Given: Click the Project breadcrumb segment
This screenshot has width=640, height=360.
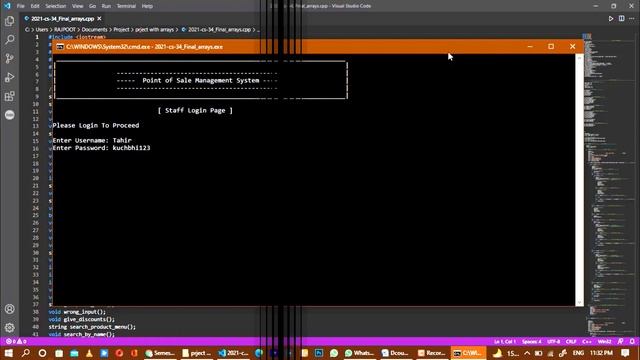Looking at the screenshot, I should (x=121, y=30).
